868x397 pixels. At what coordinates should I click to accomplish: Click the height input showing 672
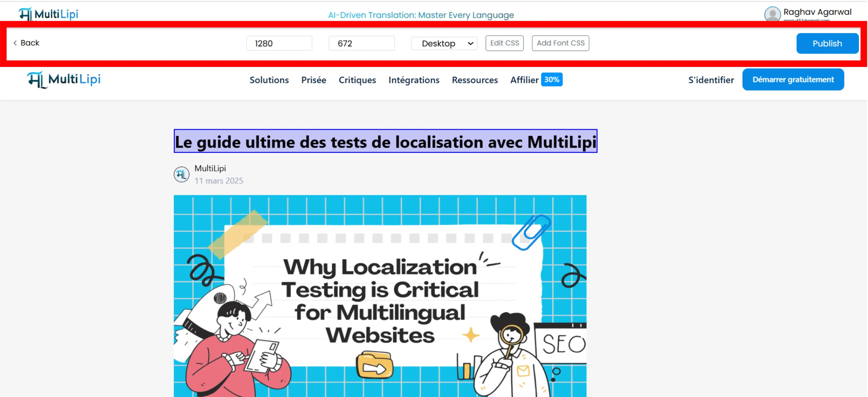click(x=361, y=43)
